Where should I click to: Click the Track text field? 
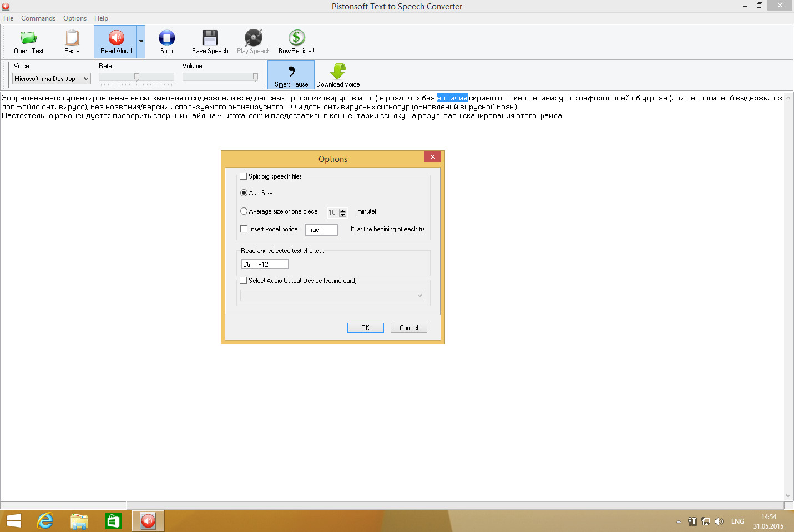321,230
